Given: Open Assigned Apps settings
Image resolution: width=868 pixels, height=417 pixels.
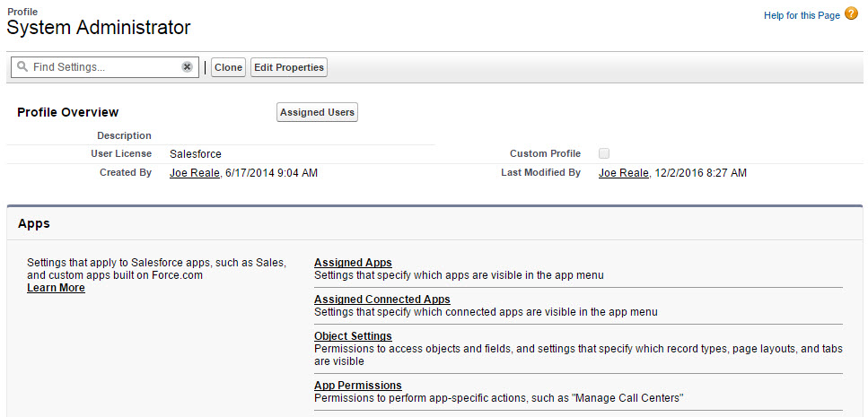Looking at the screenshot, I should pyautogui.click(x=353, y=263).
